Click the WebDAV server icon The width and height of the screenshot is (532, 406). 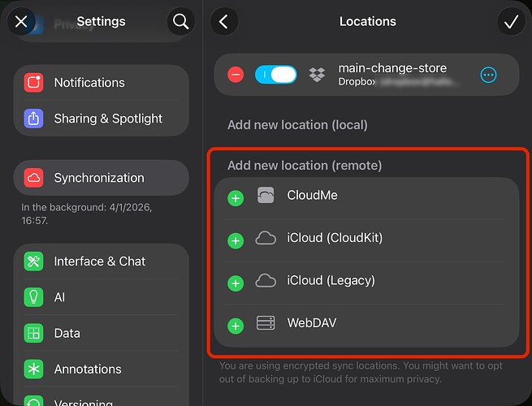pyautogui.click(x=266, y=323)
